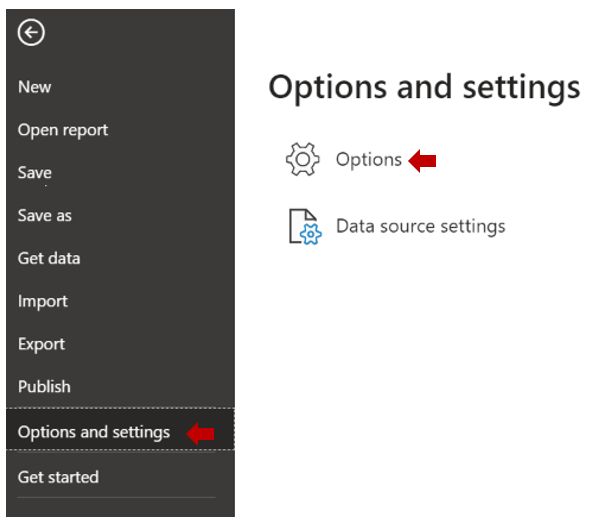Select Save as from the sidebar
The width and height of the screenshot is (608, 529).
(45, 215)
